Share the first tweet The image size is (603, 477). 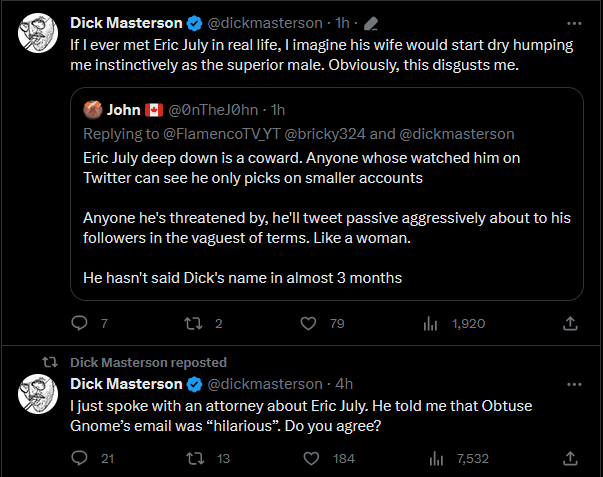570,323
